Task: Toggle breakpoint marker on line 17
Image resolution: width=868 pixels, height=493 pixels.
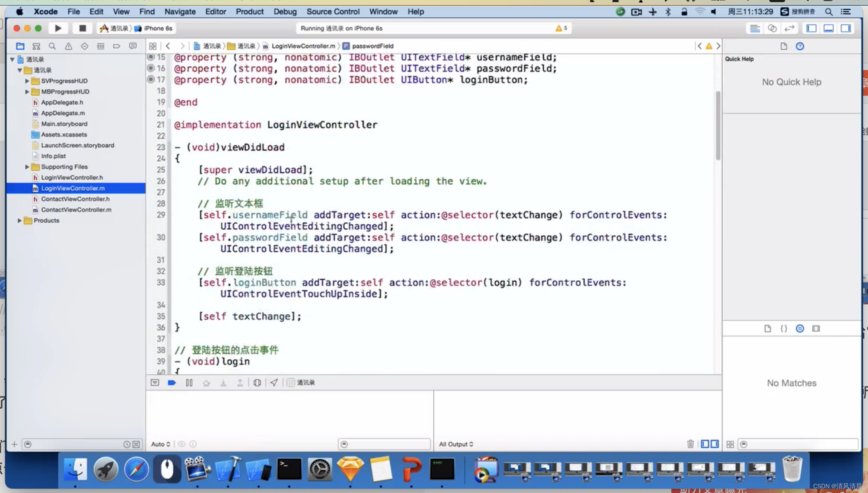Action: click(151, 79)
